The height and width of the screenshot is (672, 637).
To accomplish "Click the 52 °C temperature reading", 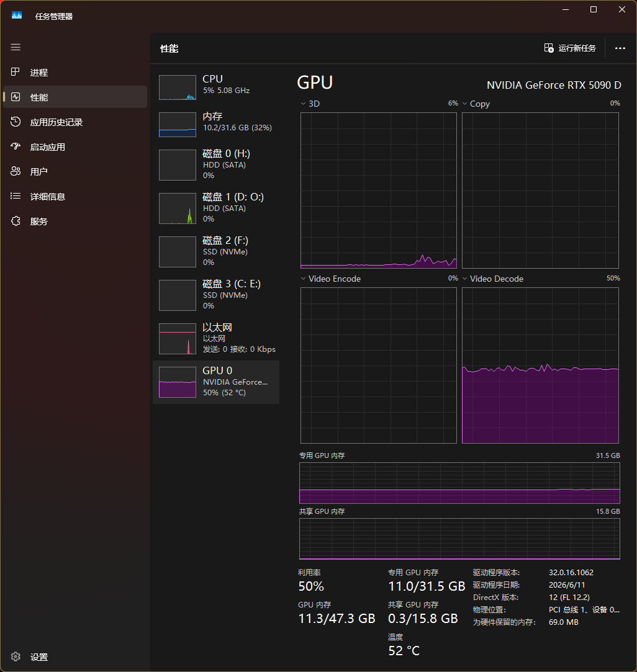I will [x=404, y=651].
